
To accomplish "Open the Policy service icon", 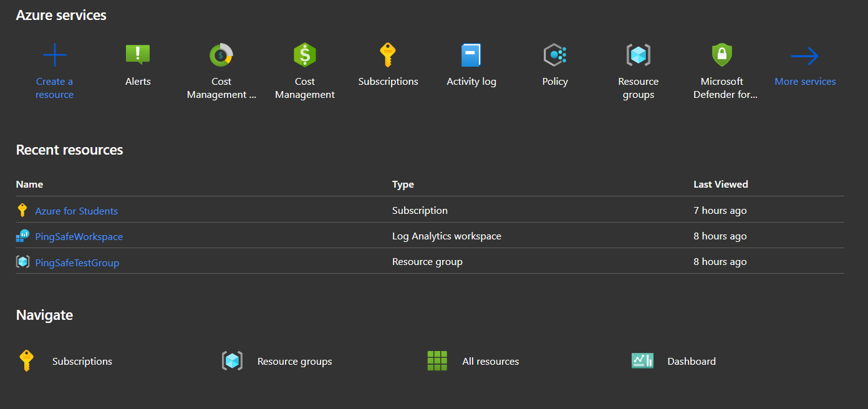I will pos(555,55).
